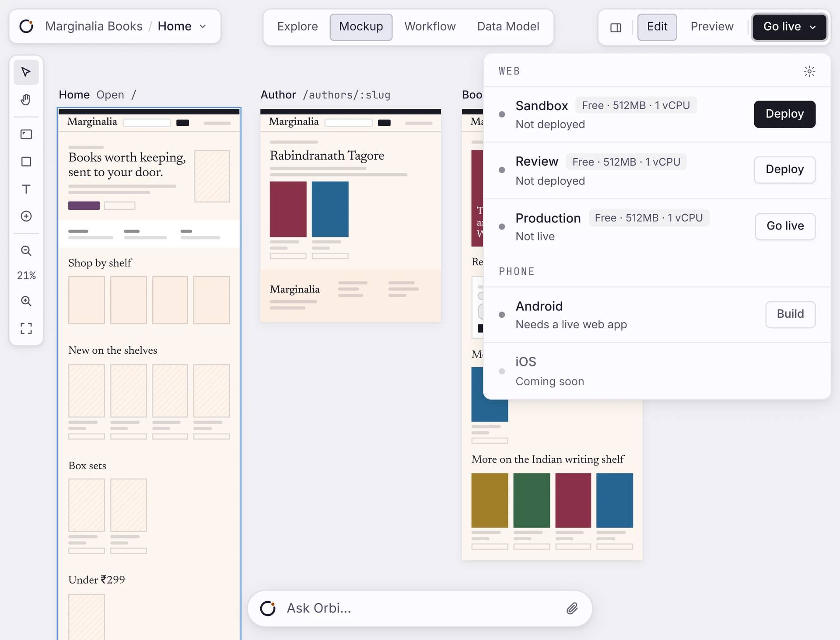Open the Data Model tab
The image size is (840, 640).
[x=508, y=27]
